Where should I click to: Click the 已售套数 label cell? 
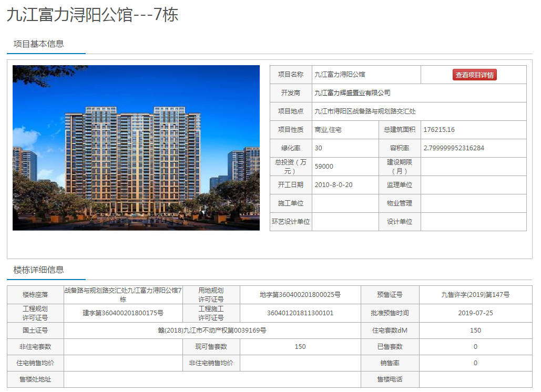tap(390, 346)
